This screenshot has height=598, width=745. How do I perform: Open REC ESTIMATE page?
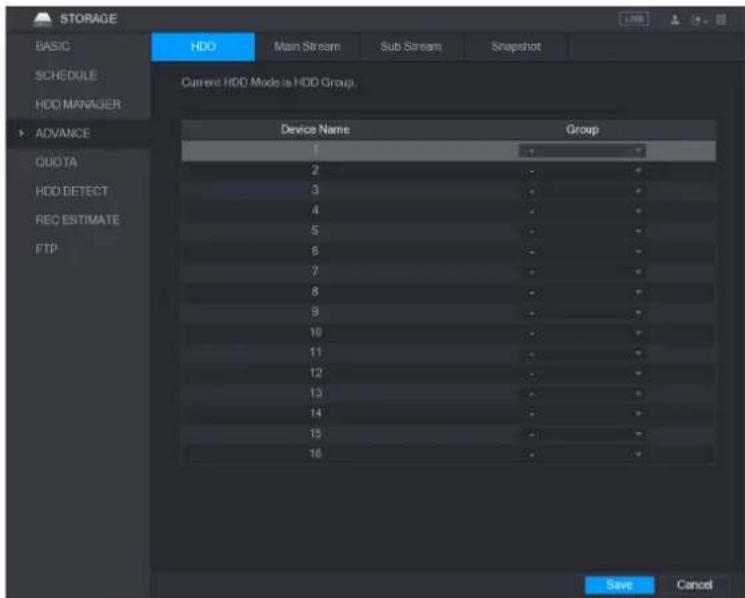(x=77, y=219)
